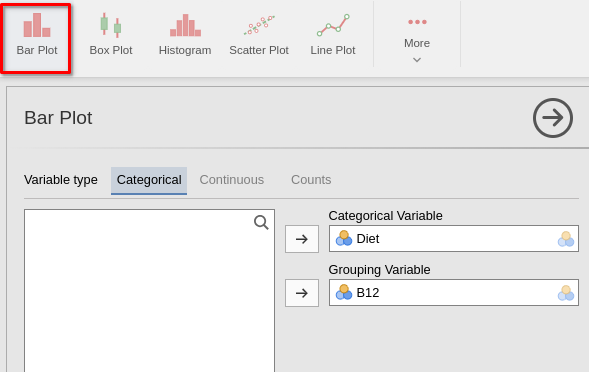Viewport: 589px width, 372px height.
Task: Click inside the empty variable list box
Action: [x=150, y=291]
